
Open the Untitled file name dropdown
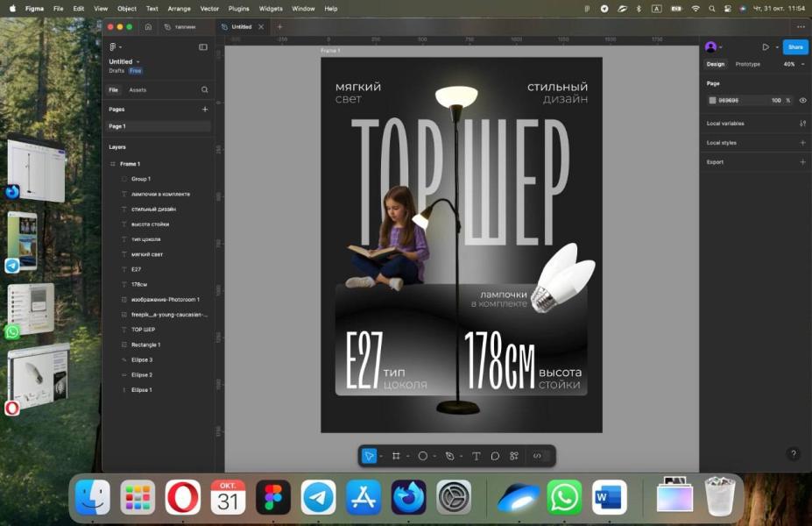pyautogui.click(x=123, y=61)
